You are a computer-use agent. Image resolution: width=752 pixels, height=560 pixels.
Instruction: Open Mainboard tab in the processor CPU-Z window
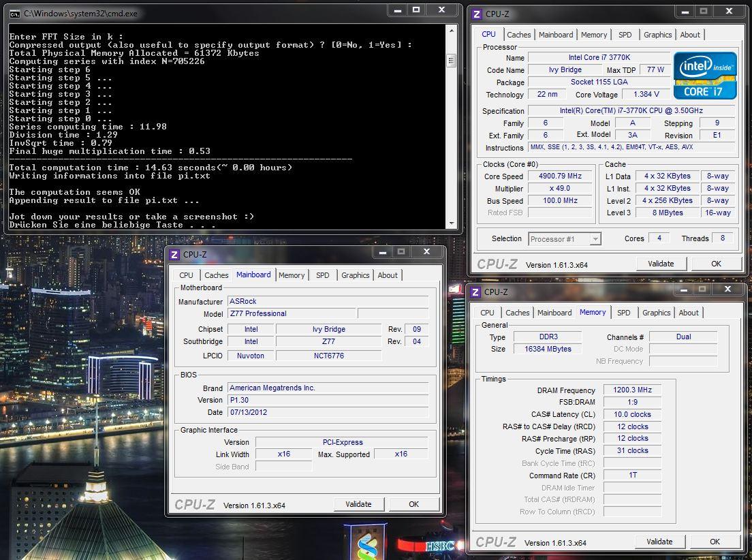[x=556, y=35]
